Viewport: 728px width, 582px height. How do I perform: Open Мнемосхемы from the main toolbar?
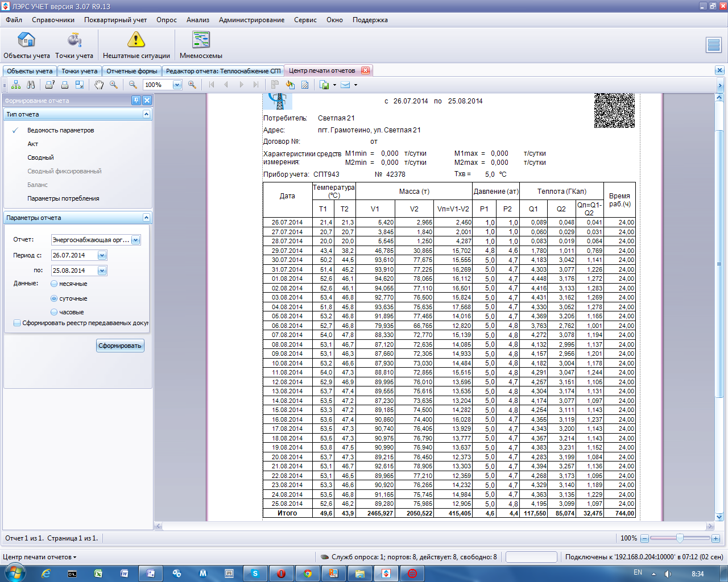click(x=201, y=45)
